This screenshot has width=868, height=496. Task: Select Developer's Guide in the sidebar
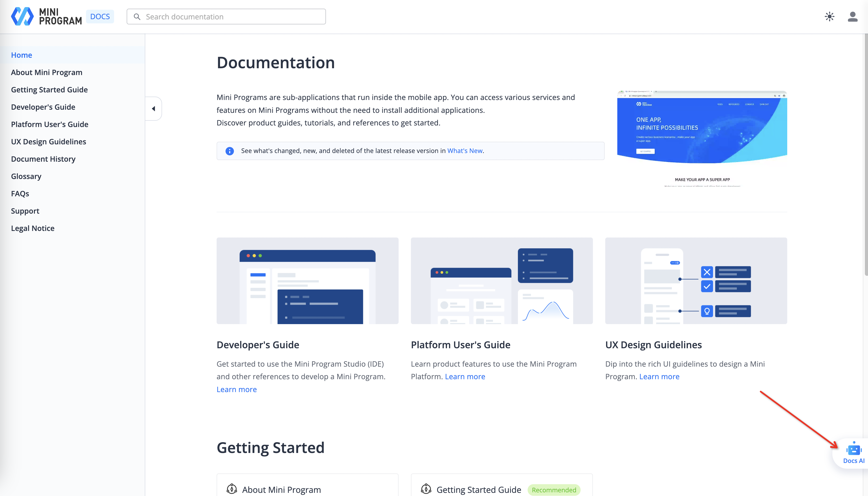[x=43, y=107]
